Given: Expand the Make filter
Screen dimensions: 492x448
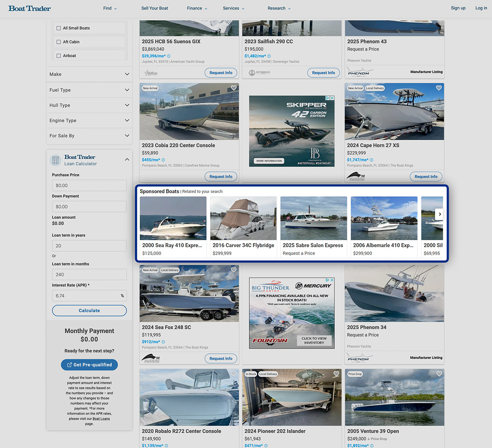Looking at the screenshot, I should [89, 74].
